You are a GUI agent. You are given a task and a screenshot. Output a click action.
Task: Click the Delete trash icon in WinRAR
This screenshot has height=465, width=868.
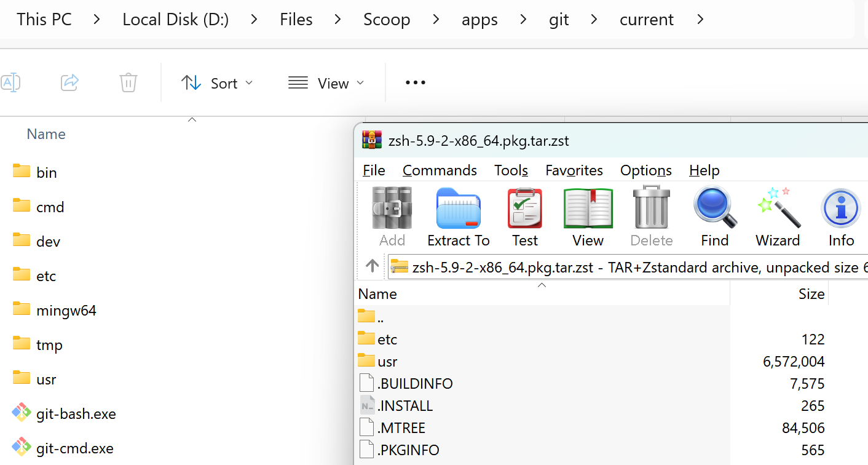click(x=652, y=209)
